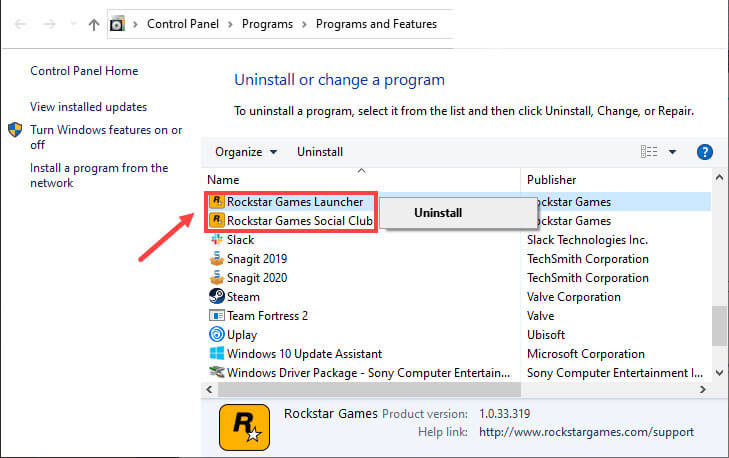729x458 pixels.
Task: Sort list by Name column header
Action: tap(223, 180)
